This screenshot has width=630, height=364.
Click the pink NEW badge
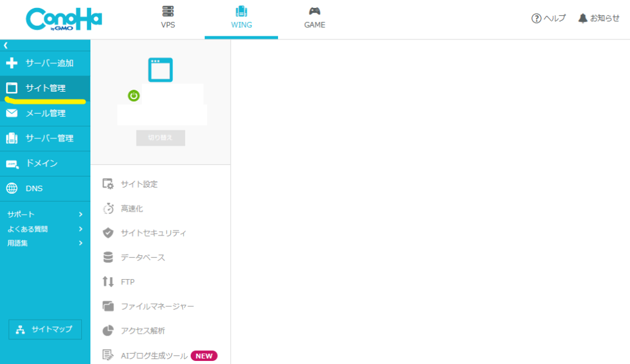point(204,356)
